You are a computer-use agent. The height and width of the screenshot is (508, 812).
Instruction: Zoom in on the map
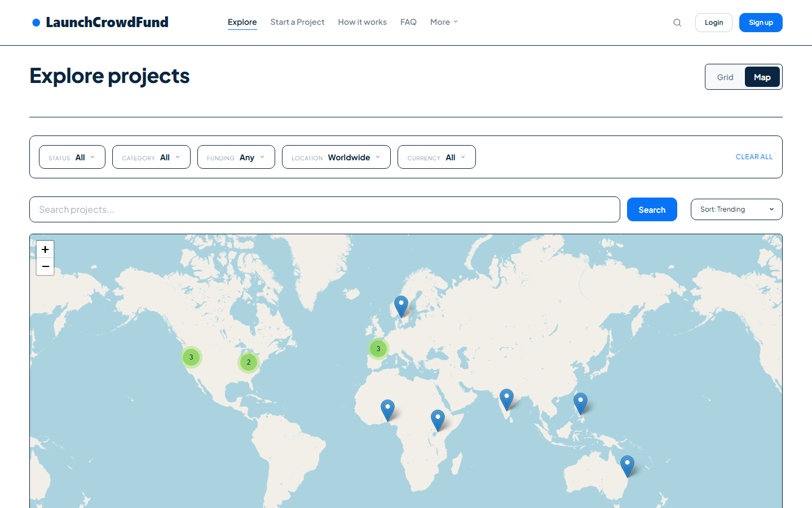[x=45, y=249]
